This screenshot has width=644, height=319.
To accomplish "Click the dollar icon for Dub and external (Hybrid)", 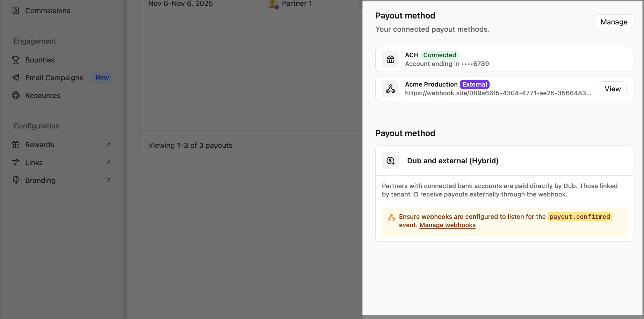I will [x=390, y=161].
